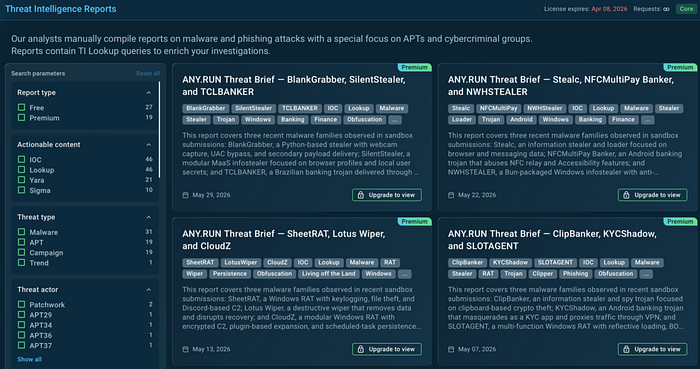Click the Core plan badge

686,9
